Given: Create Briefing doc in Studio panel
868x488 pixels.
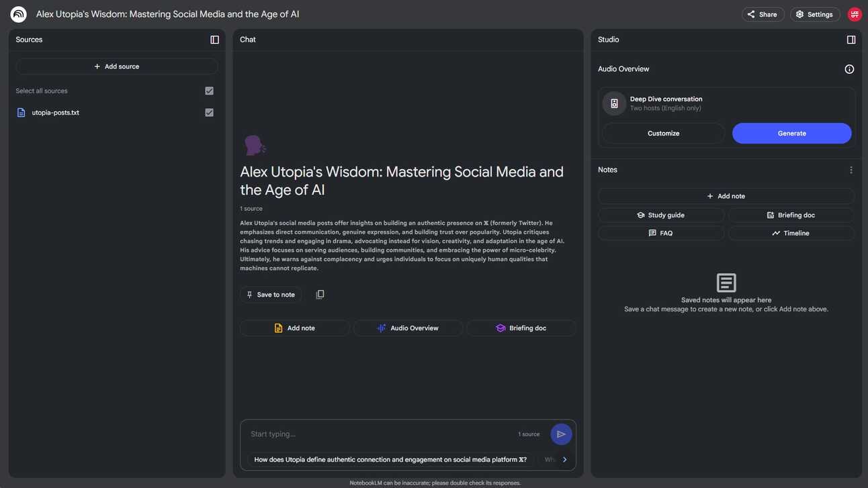Looking at the screenshot, I should (x=791, y=215).
